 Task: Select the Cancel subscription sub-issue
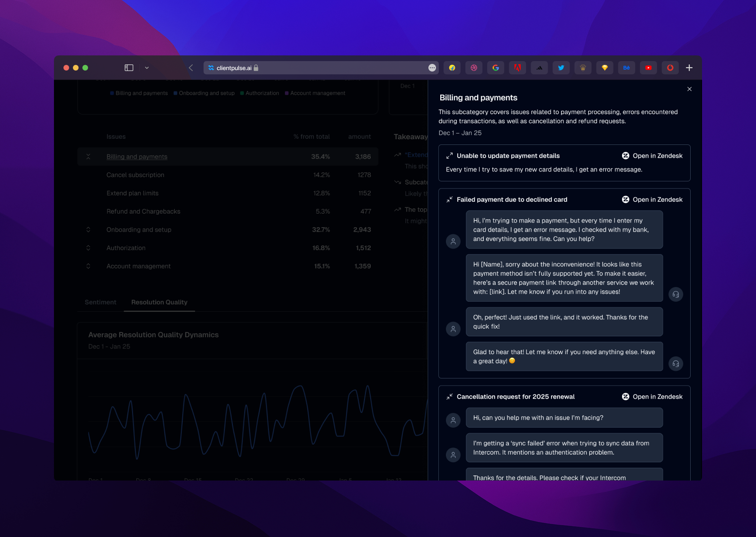click(x=135, y=175)
